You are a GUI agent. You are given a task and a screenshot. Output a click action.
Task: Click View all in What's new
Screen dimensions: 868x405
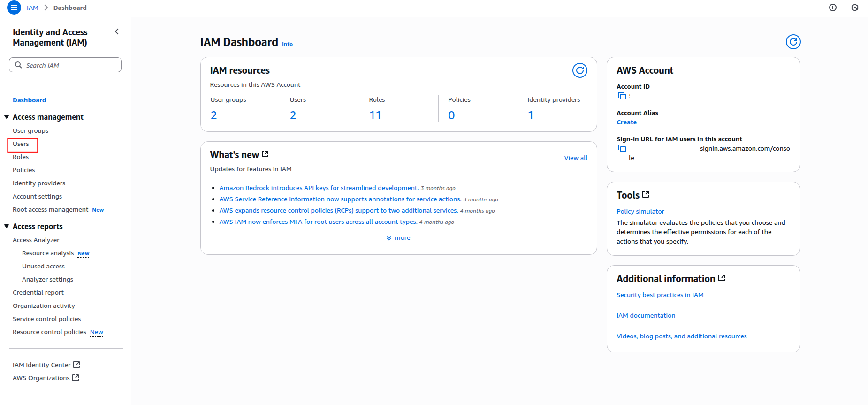pos(575,158)
